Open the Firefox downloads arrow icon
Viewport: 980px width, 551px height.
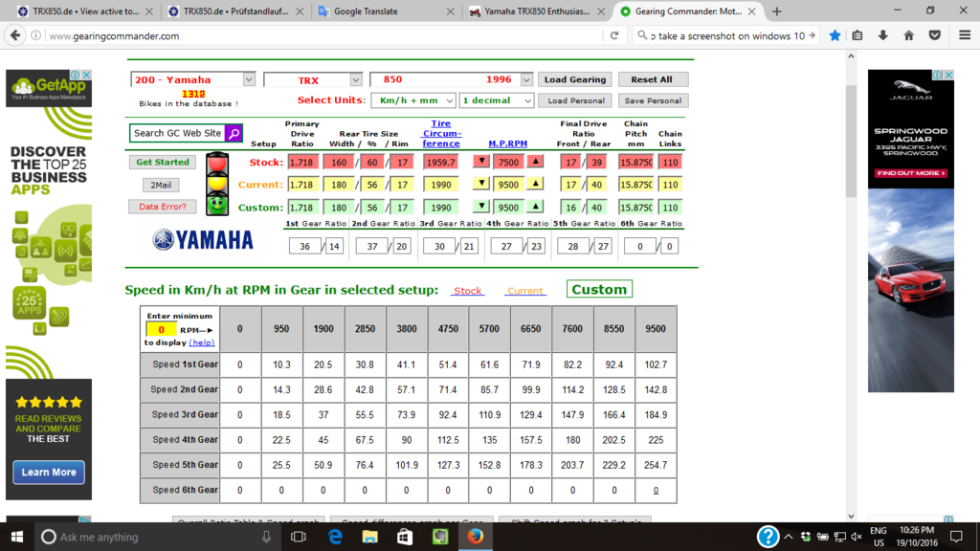coord(882,35)
